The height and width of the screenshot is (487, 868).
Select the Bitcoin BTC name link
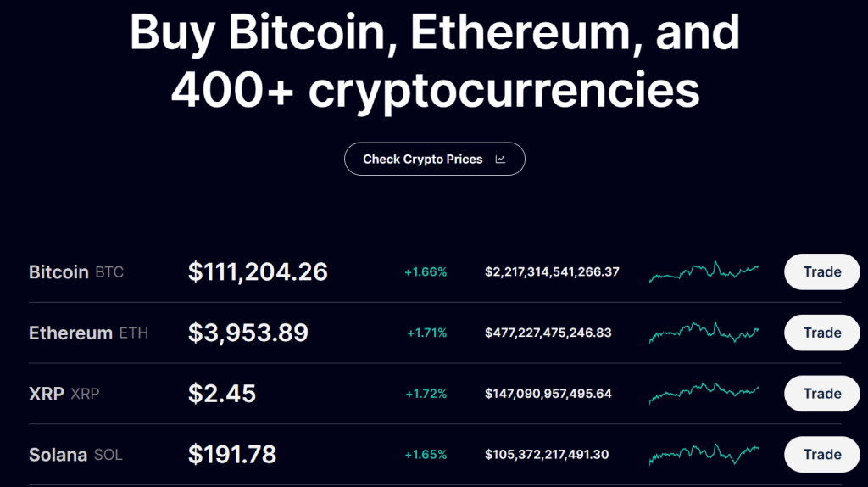pos(76,272)
